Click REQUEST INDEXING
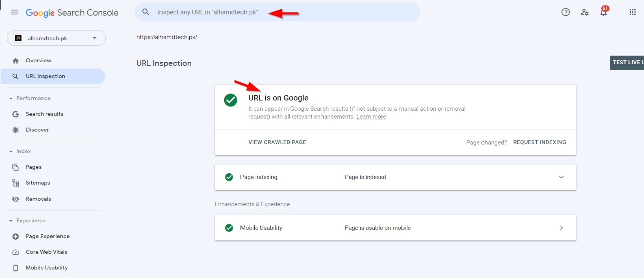The width and height of the screenshot is (644, 278). point(539,142)
